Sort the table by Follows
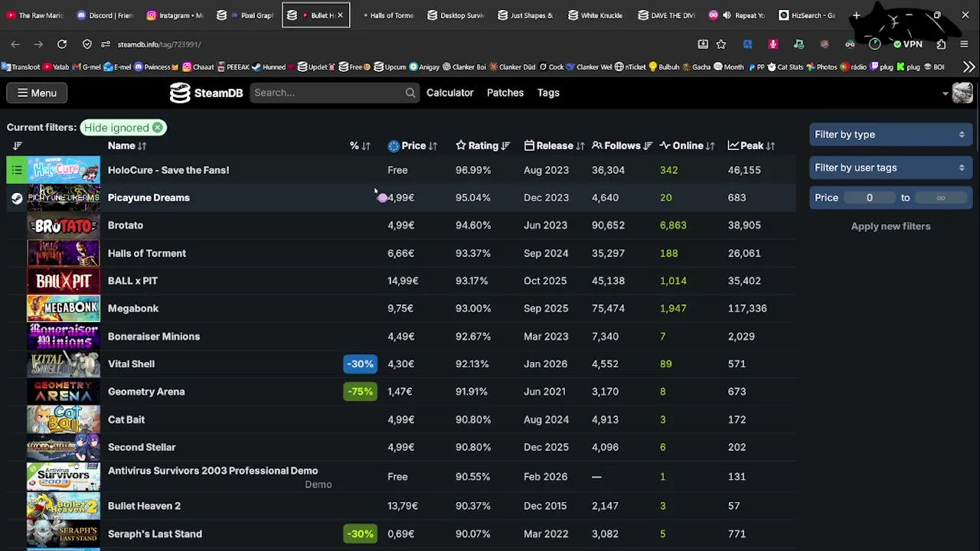This screenshot has width=980, height=551. point(622,145)
